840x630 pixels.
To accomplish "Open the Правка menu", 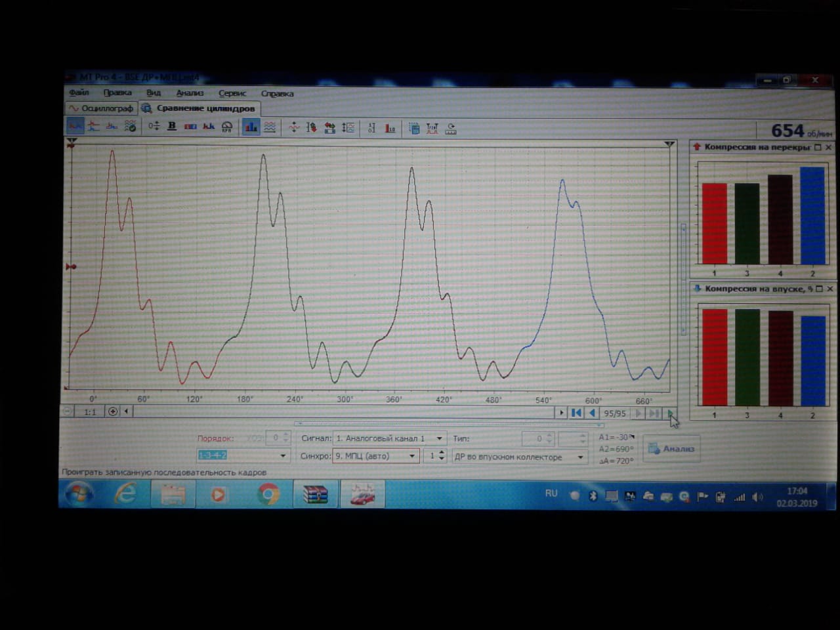I will 117,93.
